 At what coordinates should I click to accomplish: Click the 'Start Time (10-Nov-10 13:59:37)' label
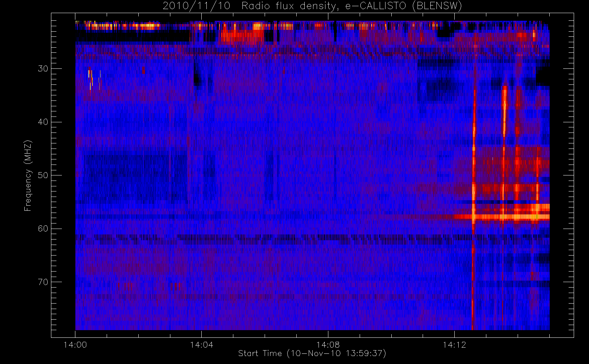pyautogui.click(x=312, y=353)
